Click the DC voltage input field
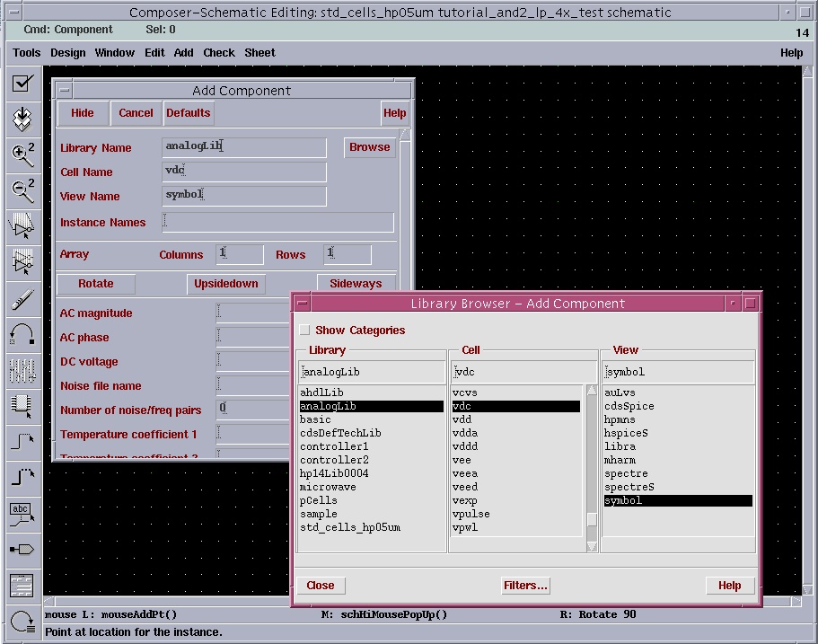The image size is (818, 644). coord(252,361)
